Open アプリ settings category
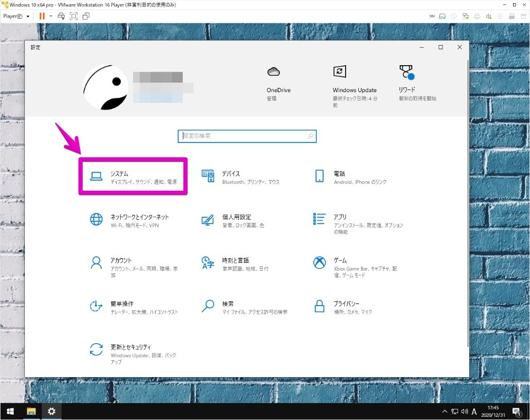 click(358, 223)
